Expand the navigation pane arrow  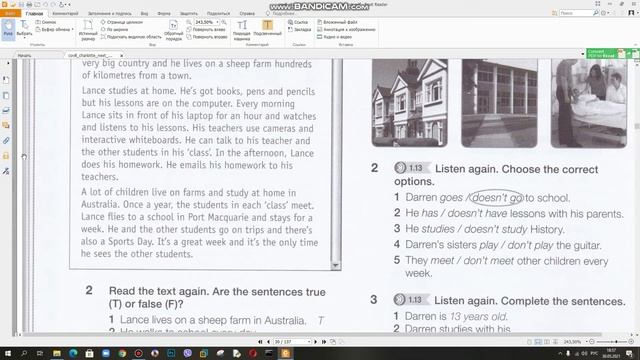click(x=8, y=64)
